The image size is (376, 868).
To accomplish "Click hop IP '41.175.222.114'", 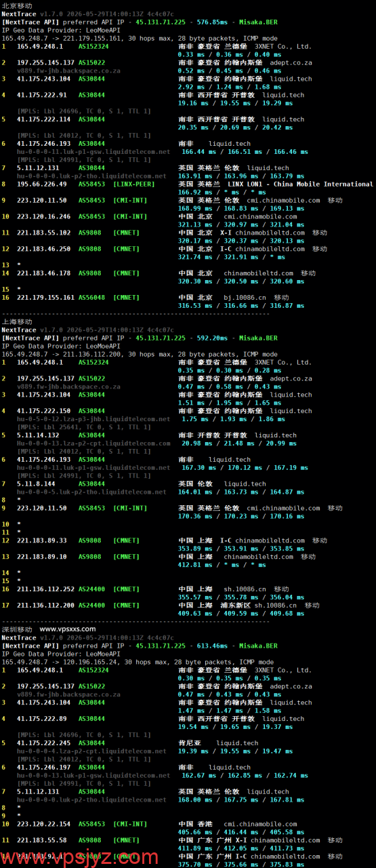I will 44,119.
